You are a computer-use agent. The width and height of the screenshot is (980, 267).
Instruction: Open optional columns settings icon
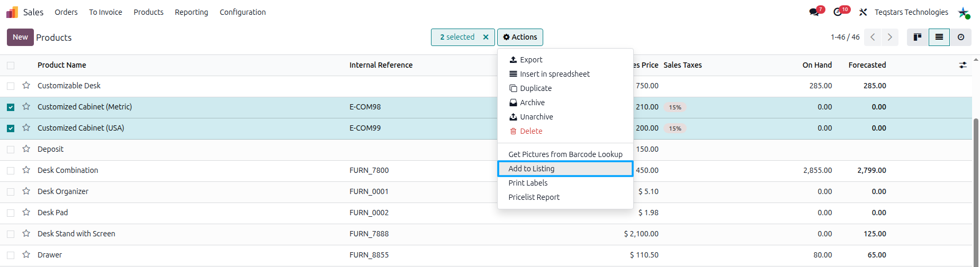click(x=963, y=65)
